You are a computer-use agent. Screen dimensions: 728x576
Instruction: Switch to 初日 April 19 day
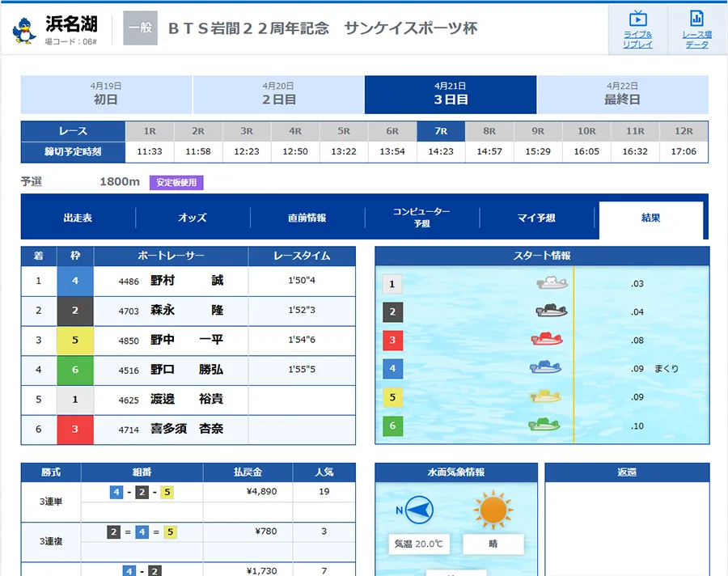(106, 95)
